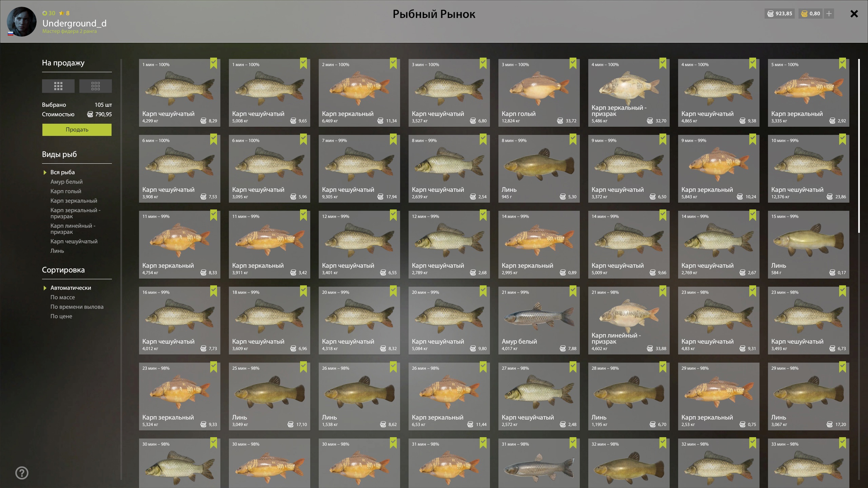Select Вся рыба filter
The width and height of the screenshot is (868, 488).
(x=63, y=172)
